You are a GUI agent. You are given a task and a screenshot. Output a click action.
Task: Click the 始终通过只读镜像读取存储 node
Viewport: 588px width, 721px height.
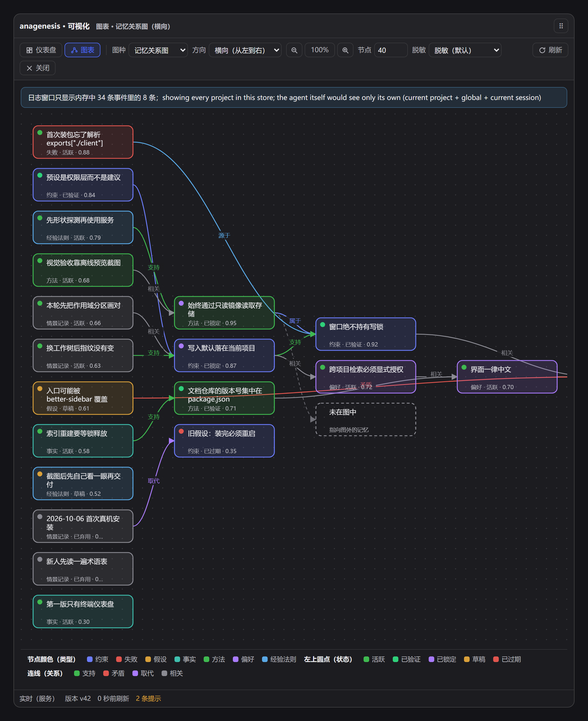(x=224, y=313)
